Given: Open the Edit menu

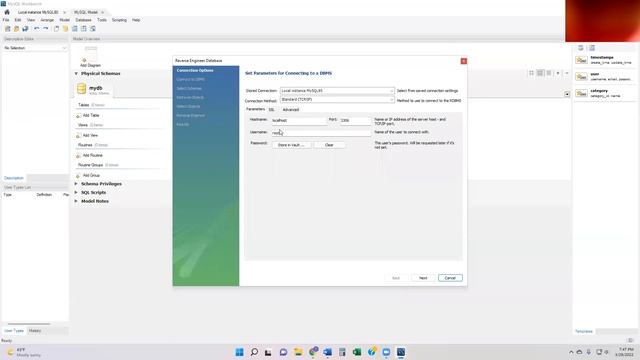Looking at the screenshot, I should click(18, 20).
